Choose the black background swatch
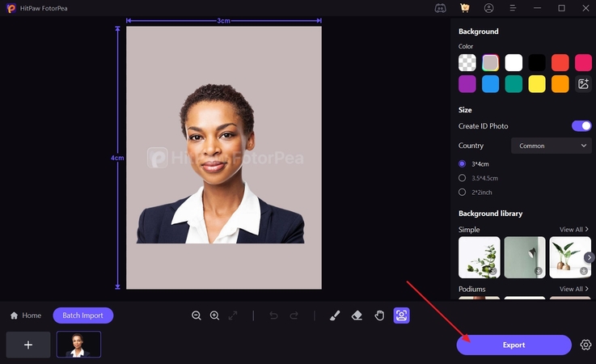Viewport: 596px width, 364px height. point(537,63)
